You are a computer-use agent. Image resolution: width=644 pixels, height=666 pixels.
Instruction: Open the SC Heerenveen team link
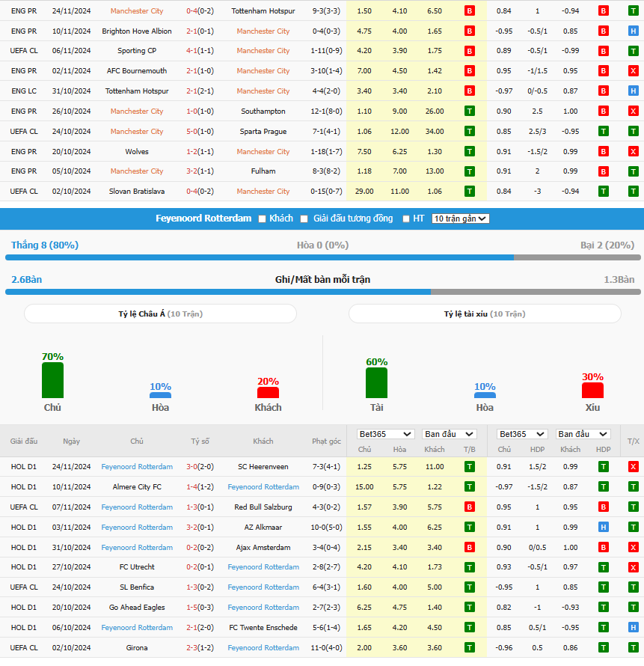coord(263,467)
